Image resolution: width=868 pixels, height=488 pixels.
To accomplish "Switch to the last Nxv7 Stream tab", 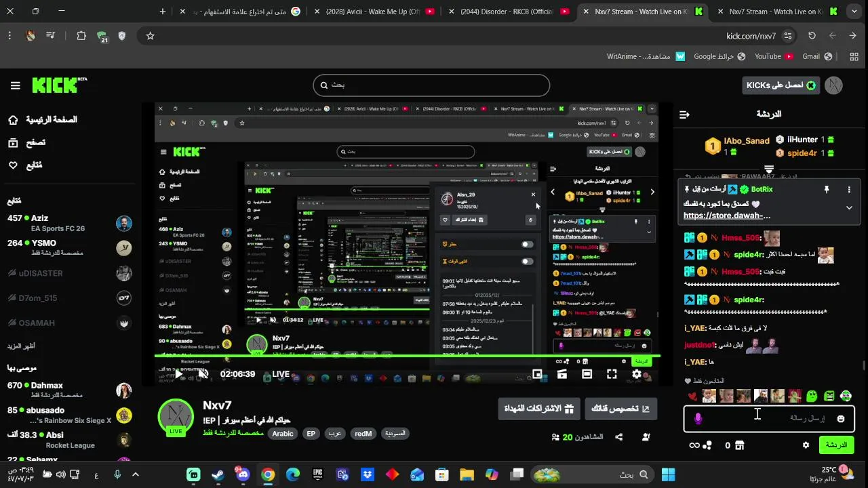I will [776, 12].
